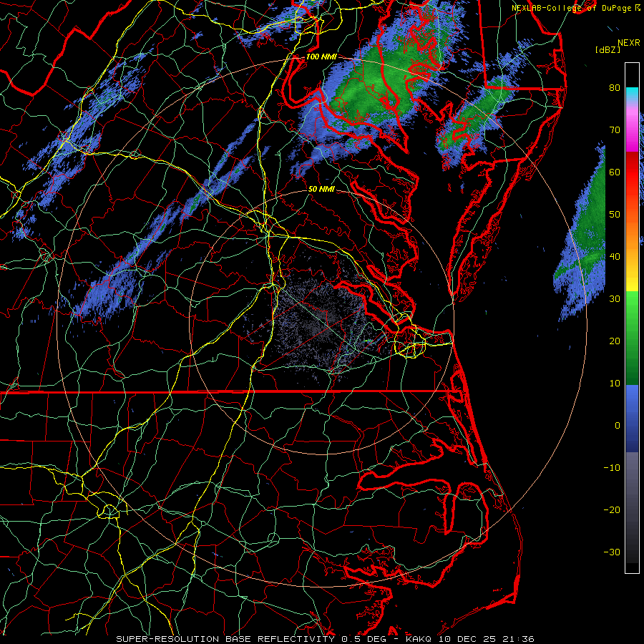Click the KAKQ station identifier in caption
This screenshot has width=644, height=644.
tap(419, 639)
